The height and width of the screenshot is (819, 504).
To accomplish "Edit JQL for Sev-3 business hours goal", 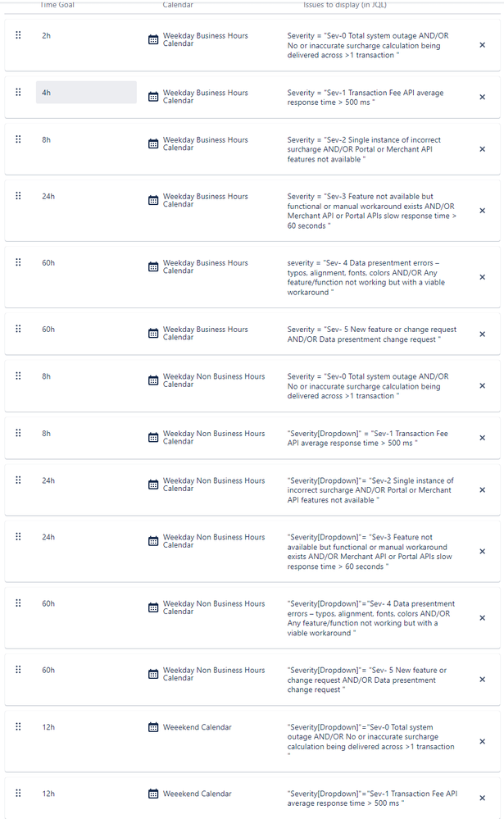I will [372, 211].
